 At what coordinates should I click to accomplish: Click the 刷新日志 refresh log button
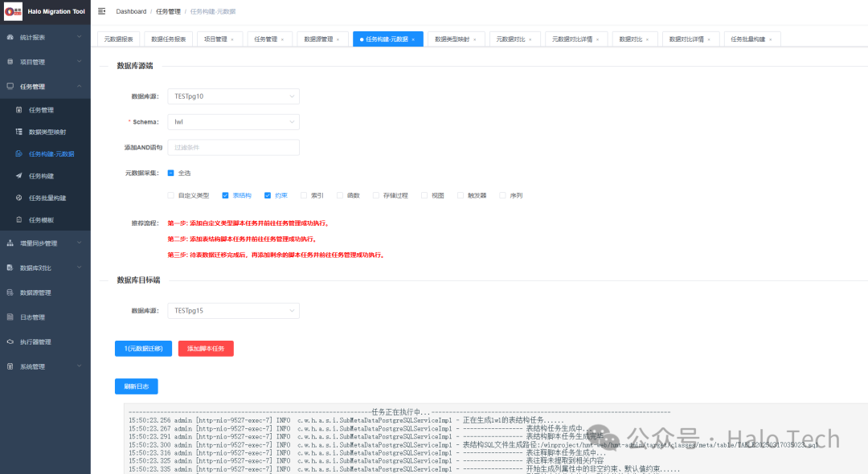click(x=137, y=386)
